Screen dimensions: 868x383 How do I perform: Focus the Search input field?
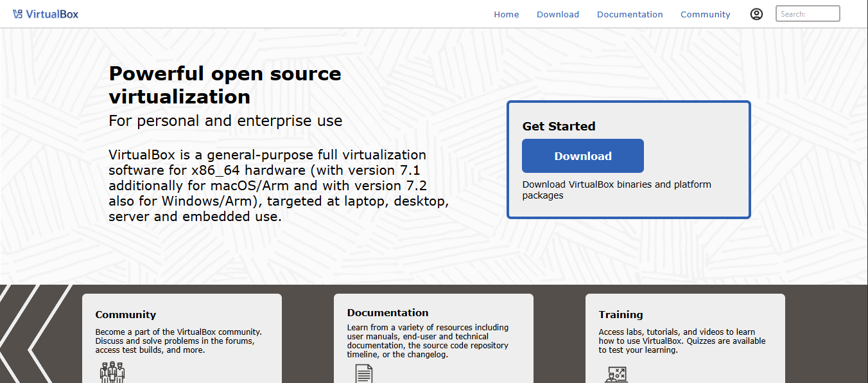[x=808, y=14]
